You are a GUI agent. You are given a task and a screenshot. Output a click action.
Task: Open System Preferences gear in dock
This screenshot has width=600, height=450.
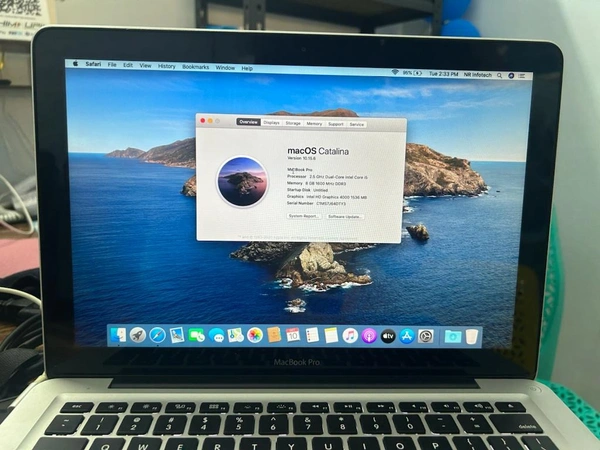426,336
